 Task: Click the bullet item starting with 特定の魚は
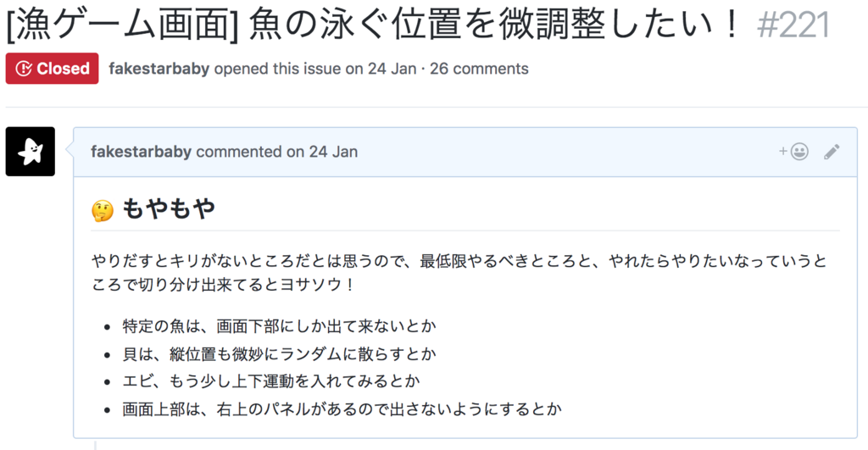pos(279,326)
